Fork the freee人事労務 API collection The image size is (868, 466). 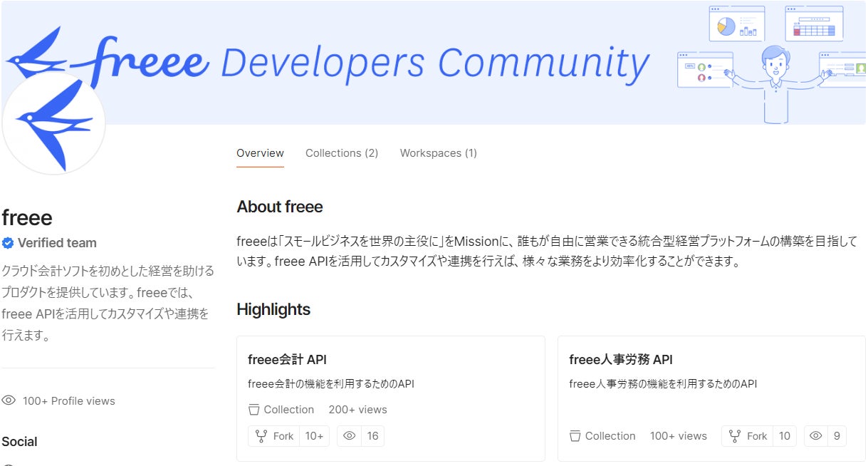[748, 436]
